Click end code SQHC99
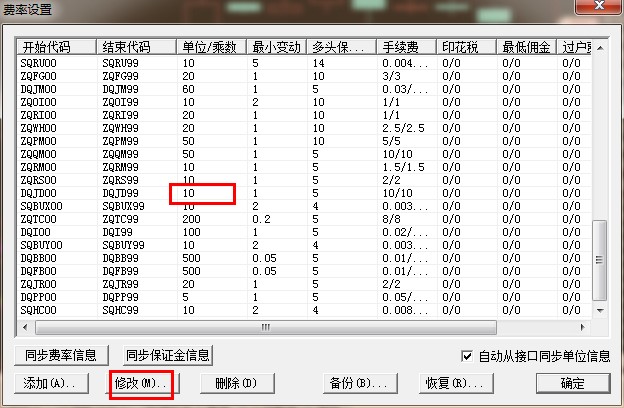 120,310
